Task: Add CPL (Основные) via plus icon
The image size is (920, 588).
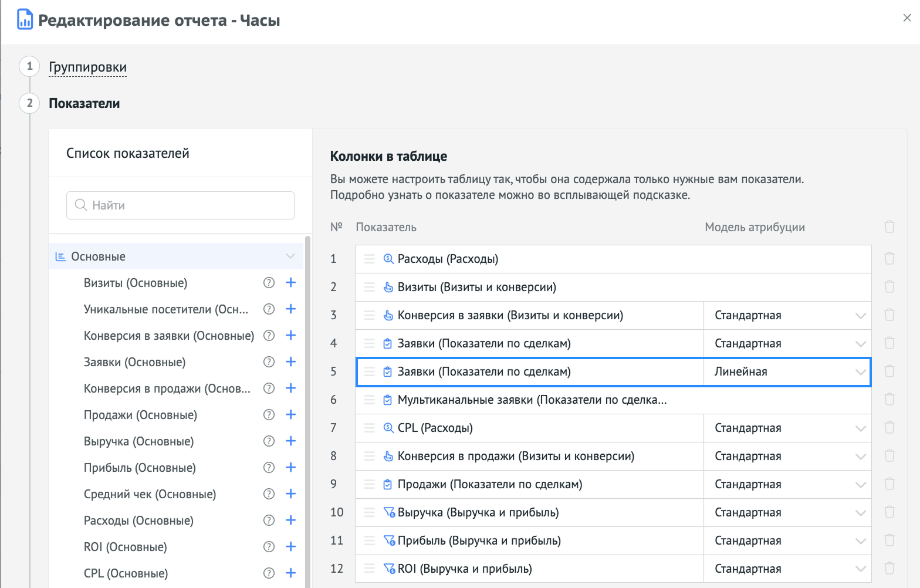Action: (x=290, y=573)
